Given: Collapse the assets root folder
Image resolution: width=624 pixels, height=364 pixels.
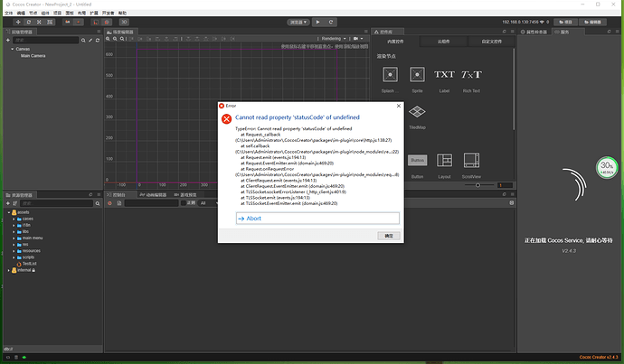Looking at the screenshot, I should click(x=9, y=212).
